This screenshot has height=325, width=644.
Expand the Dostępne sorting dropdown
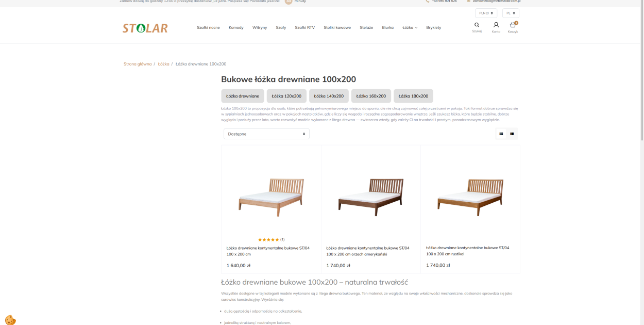pyautogui.click(x=266, y=134)
